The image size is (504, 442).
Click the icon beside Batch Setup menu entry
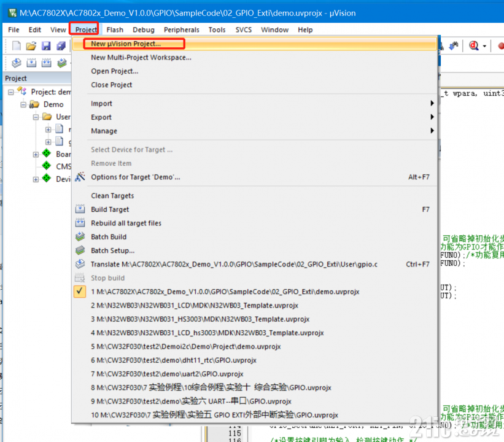[x=80, y=250]
